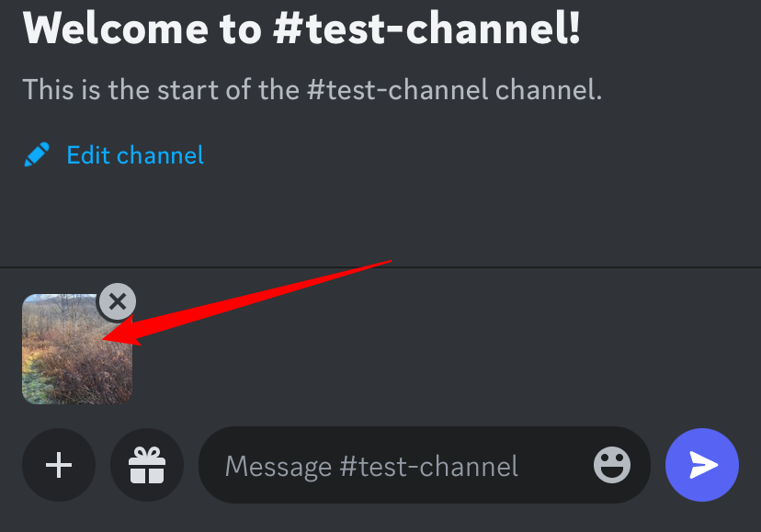The width and height of the screenshot is (761, 532).
Task: Open the Edit channel link
Action: click(135, 154)
